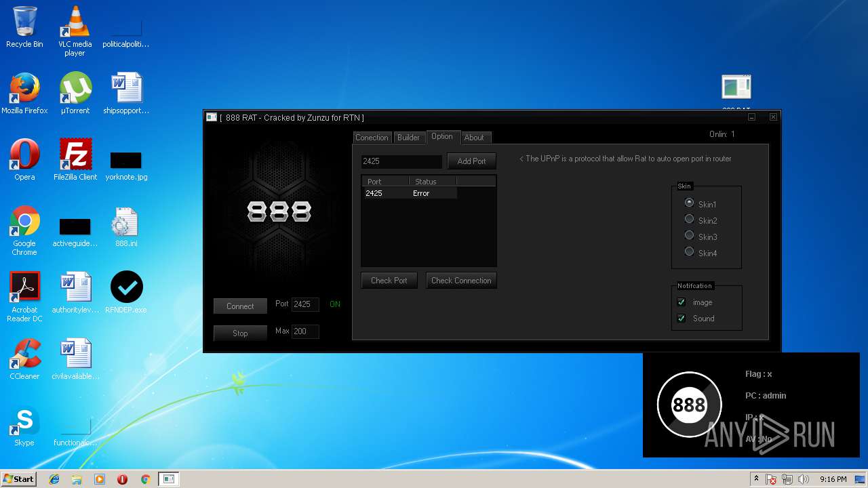The width and height of the screenshot is (868, 488).
Task: Click the network connection tray icon
Action: point(788,479)
